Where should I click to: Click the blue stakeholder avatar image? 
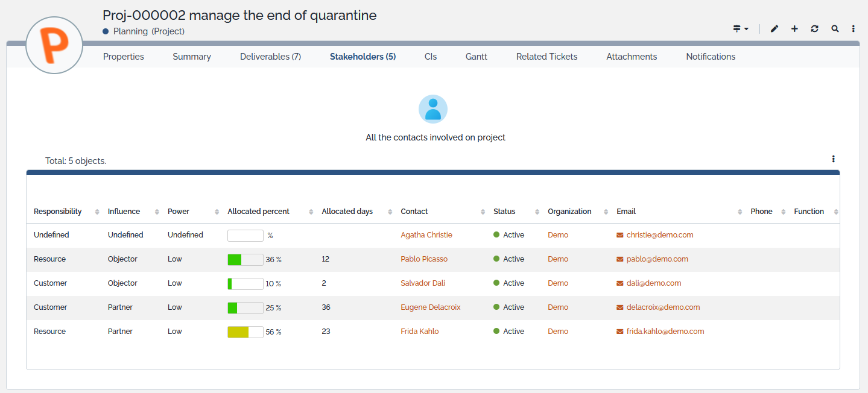coord(433,109)
